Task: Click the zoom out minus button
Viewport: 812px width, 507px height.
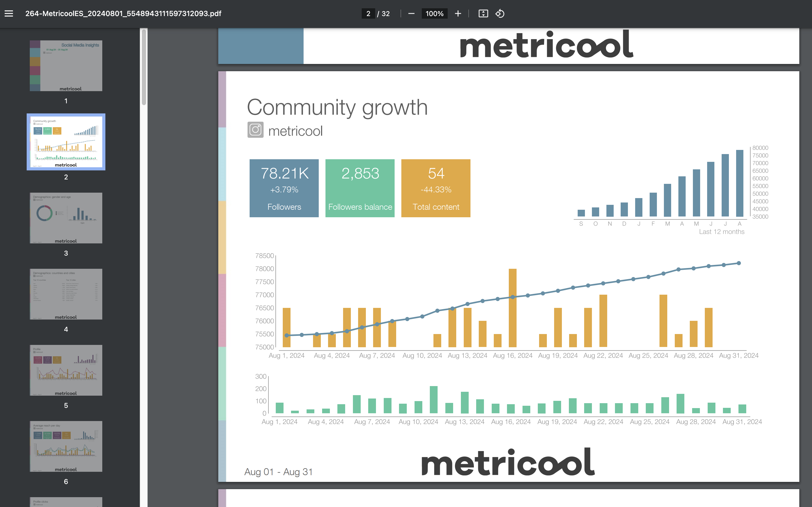Action: (x=411, y=13)
